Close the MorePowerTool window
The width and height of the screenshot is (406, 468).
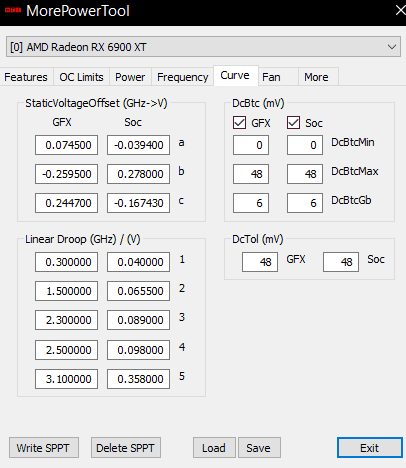coord(400,10)
